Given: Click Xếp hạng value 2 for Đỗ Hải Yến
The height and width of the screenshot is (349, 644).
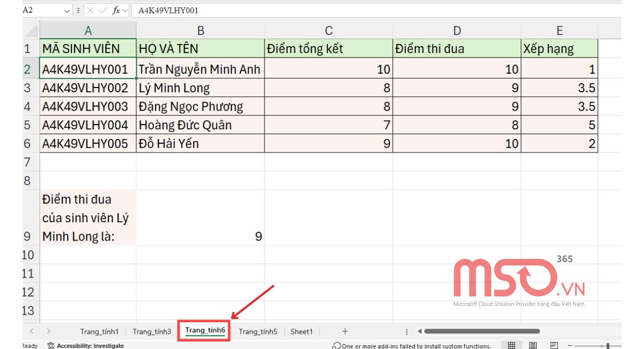Looking at the screenshot, I should tap(560, 143).
